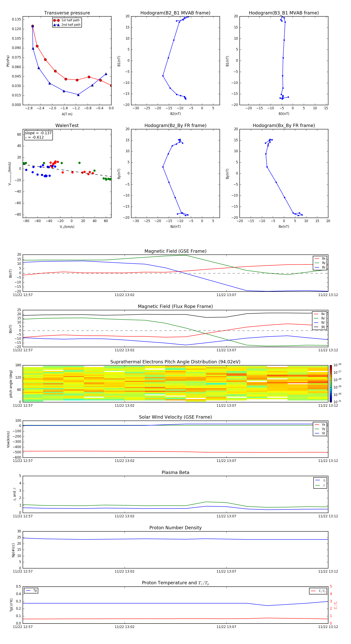Click the Vx legend entry in velocity plot
The width and height of the screenshot is (351, 644).
[320, 424]
